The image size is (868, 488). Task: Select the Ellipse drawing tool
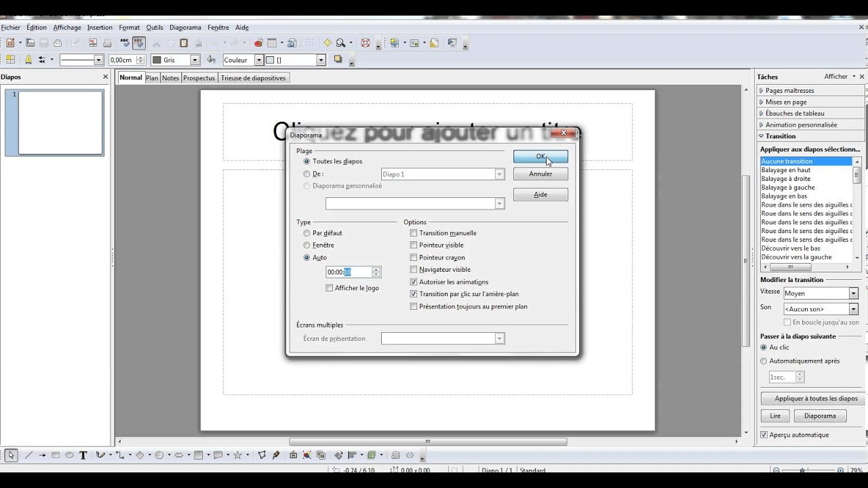[69, 455]
